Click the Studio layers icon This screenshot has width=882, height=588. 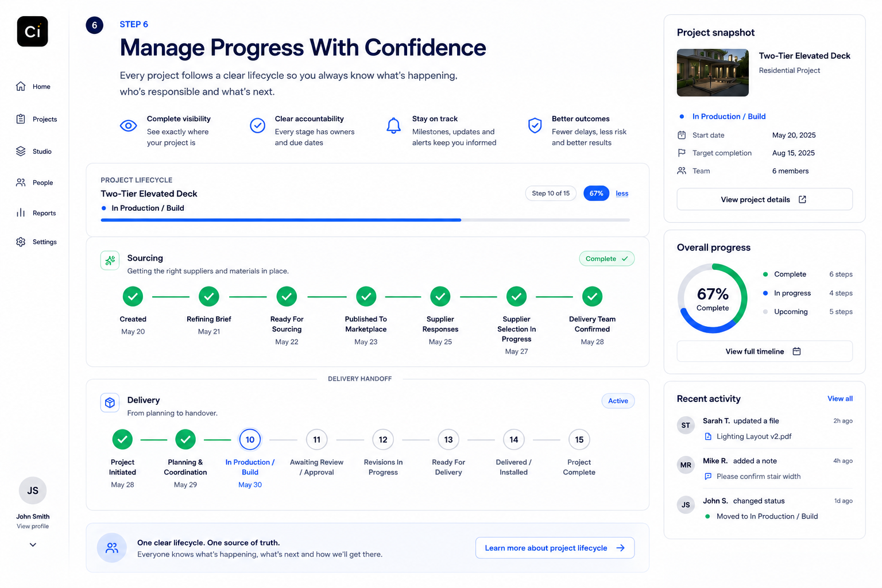21,151
